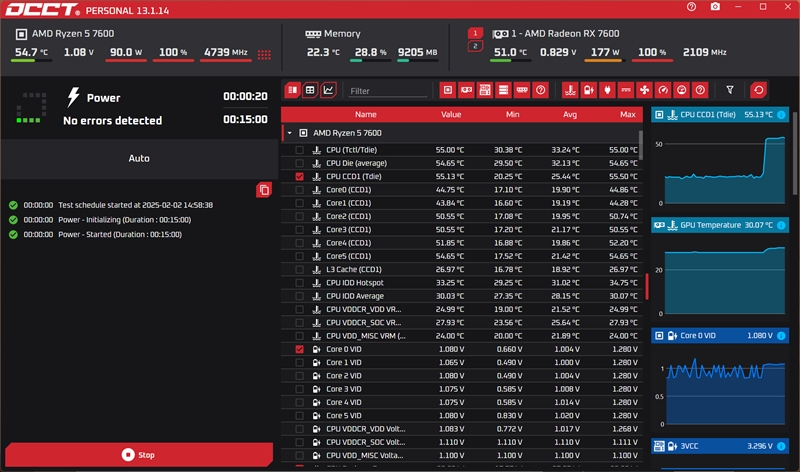Toggle fan speed readings filter icon
This screenshot has height=472, width=800.
pyautogui.click(x=644, y=90)
